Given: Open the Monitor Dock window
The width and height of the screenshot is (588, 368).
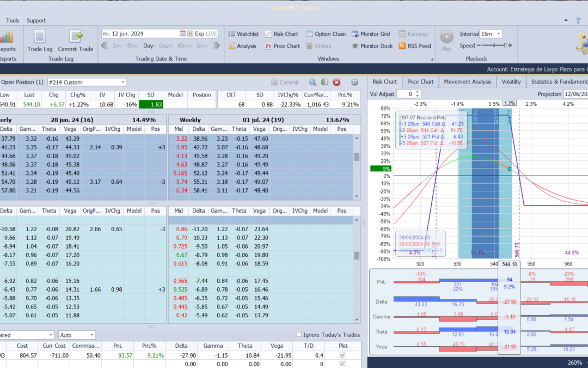Looking at the screenshot, I should coord(372,46).
